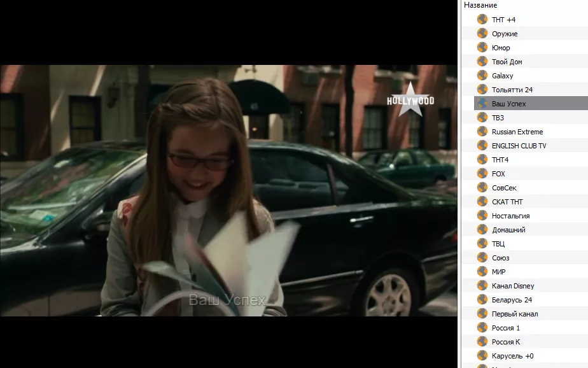Click the ENGLISH CLUB TV globe icon

[482, 145]
